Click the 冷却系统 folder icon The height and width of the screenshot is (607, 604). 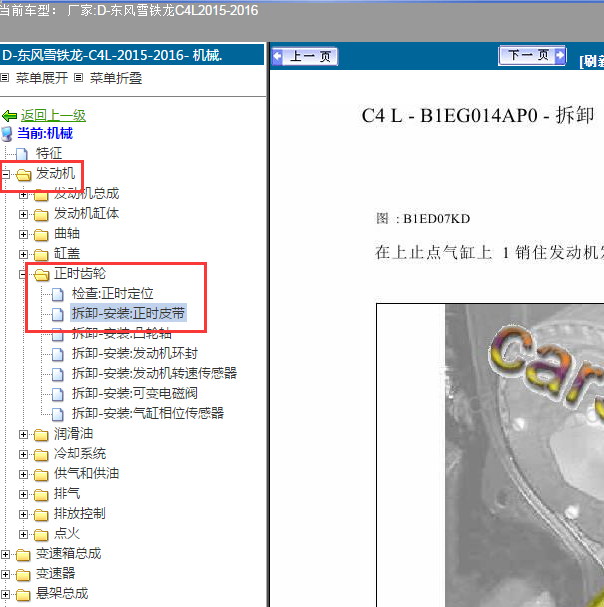41,455
